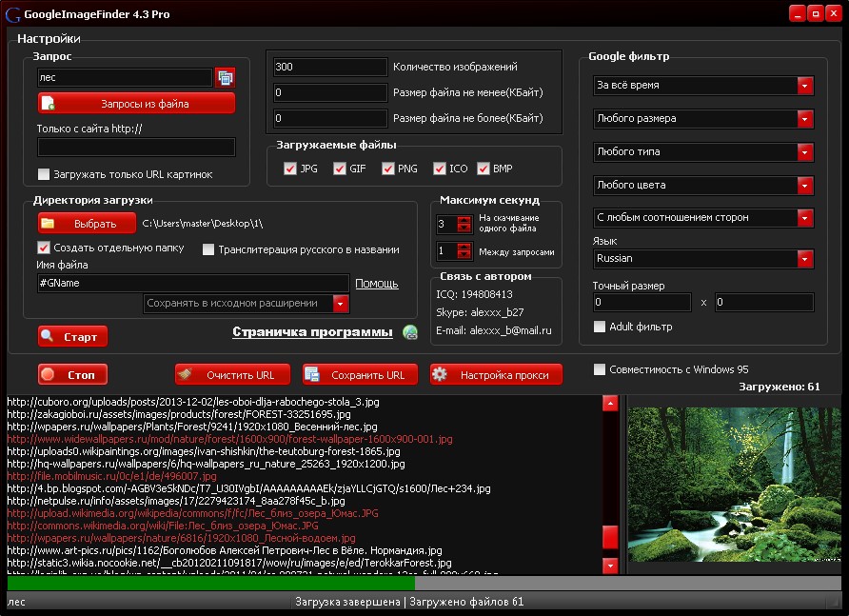
Task: Open the Помощь help link
Action: click(x=377, y=284)
